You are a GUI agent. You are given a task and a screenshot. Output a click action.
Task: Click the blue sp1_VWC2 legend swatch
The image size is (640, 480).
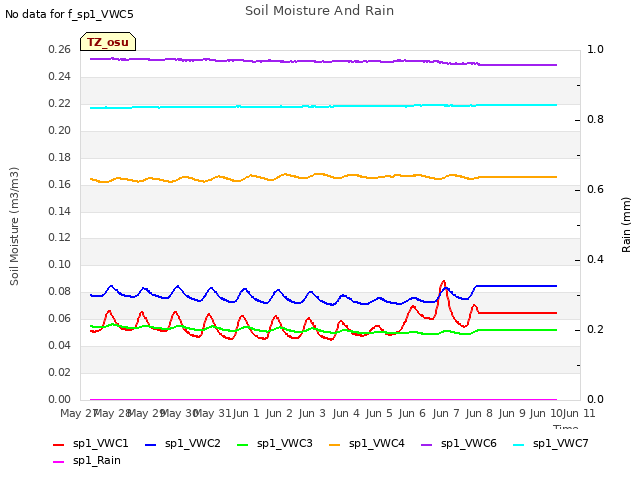tap(151, 444)
